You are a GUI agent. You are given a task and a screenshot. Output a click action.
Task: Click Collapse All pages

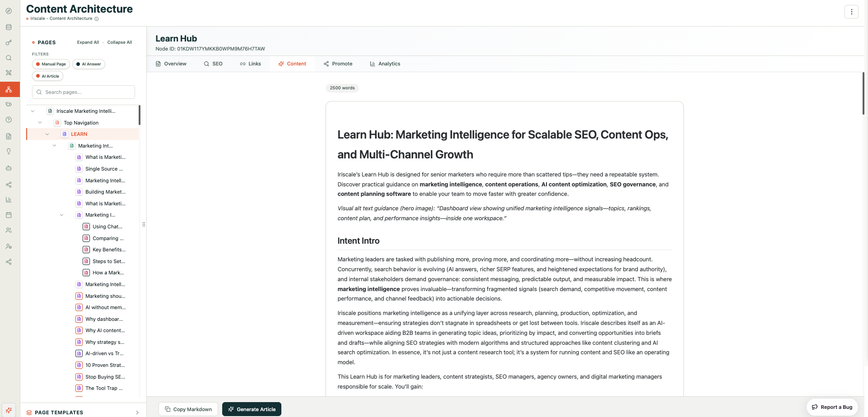pyautogui.click(x=120, y=42)
